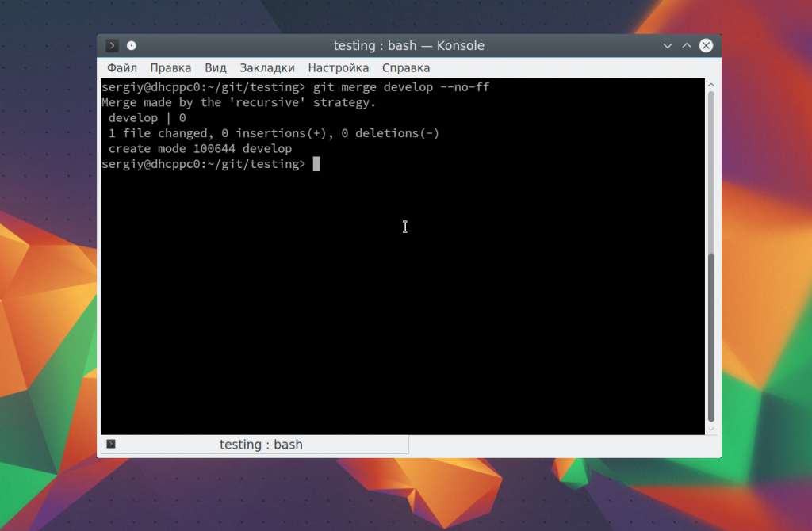
Task: Minimize the Konsole window
Action: [668, 46]
